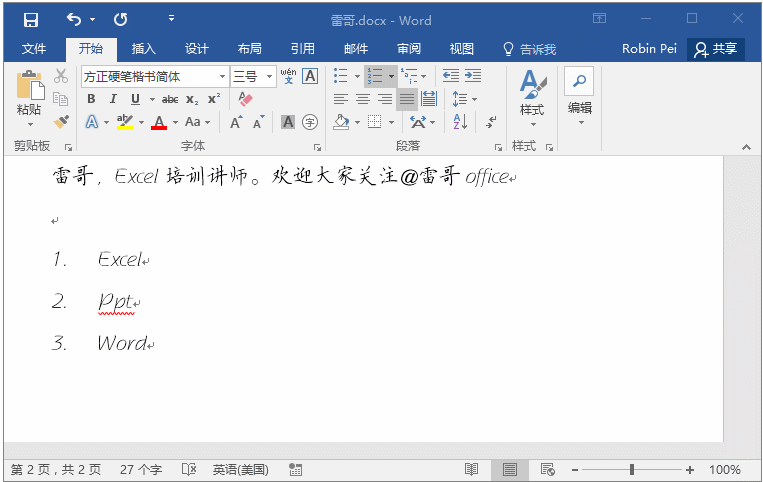Redo the last action
The width and height of the screenshot is (763, 482).
121,19
